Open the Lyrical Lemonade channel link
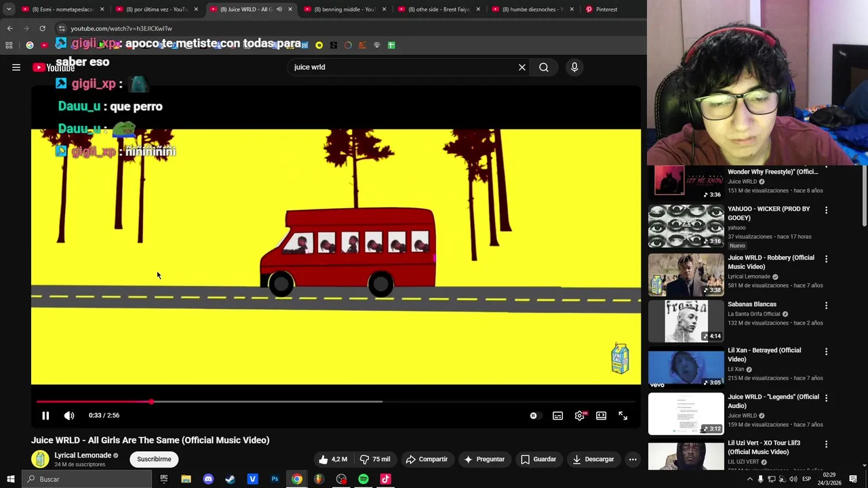This screenshot has width=868, height=488. coord(83,455)
